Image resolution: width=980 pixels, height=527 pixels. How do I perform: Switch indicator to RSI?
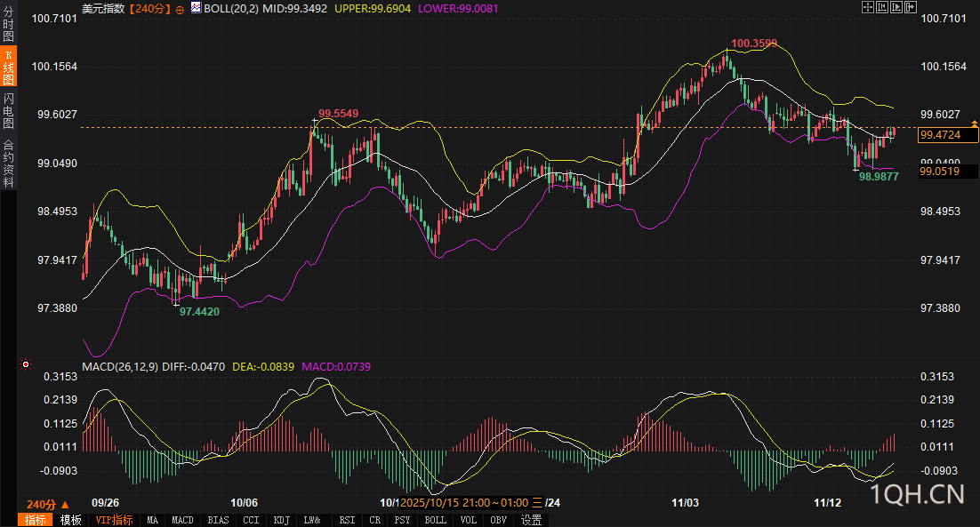click(347, 520)
